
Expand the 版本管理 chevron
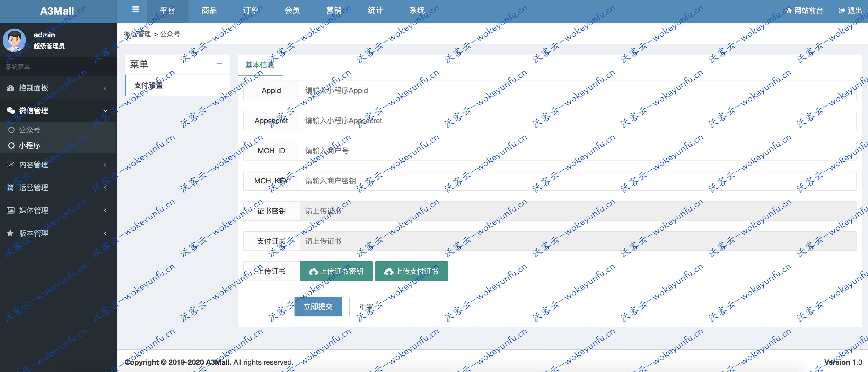click(x=105, y=234)
